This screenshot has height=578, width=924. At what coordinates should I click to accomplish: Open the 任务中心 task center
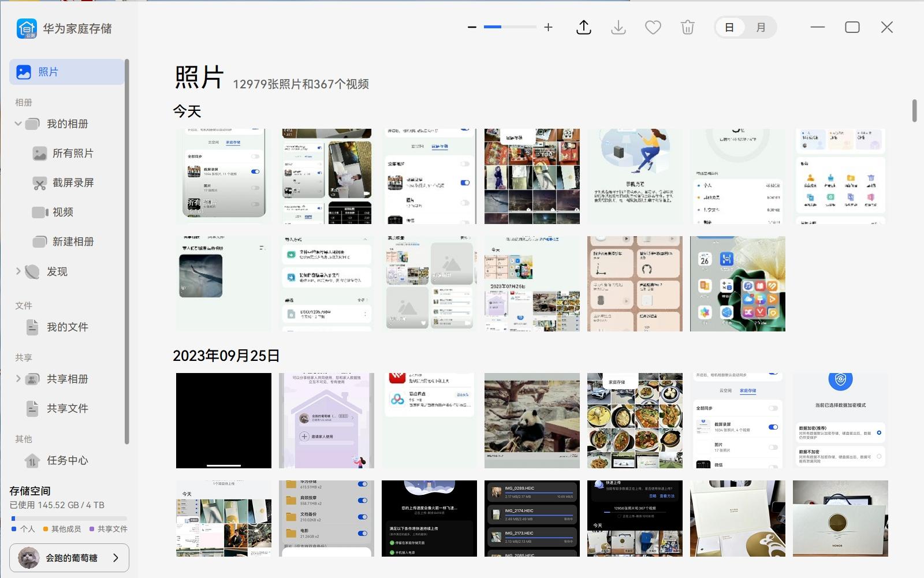pyautogui.click(x=68, y=461)
